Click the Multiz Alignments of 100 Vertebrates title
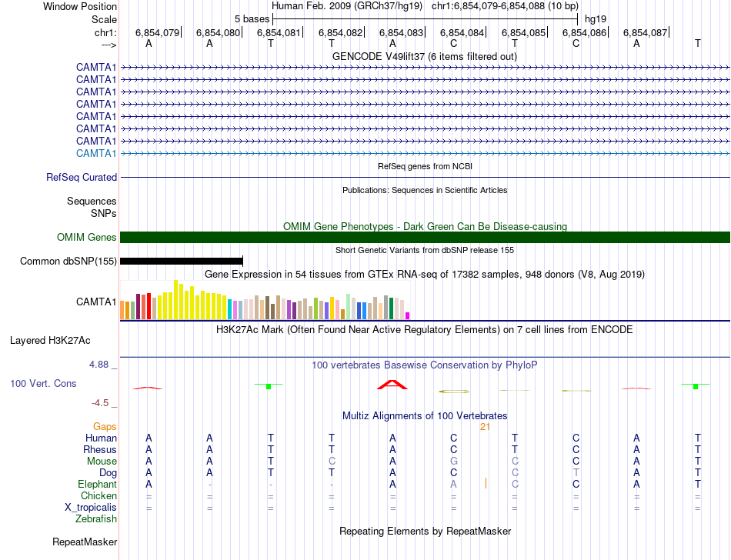This screenshot has width=731, height=560. coord(425,415)
